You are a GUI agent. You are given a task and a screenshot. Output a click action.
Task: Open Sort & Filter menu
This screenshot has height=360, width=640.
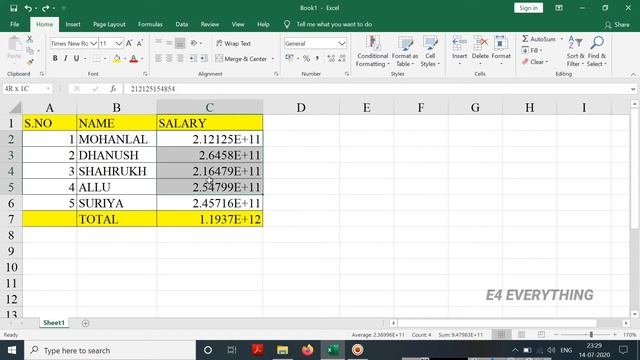[x=575, y=51]
